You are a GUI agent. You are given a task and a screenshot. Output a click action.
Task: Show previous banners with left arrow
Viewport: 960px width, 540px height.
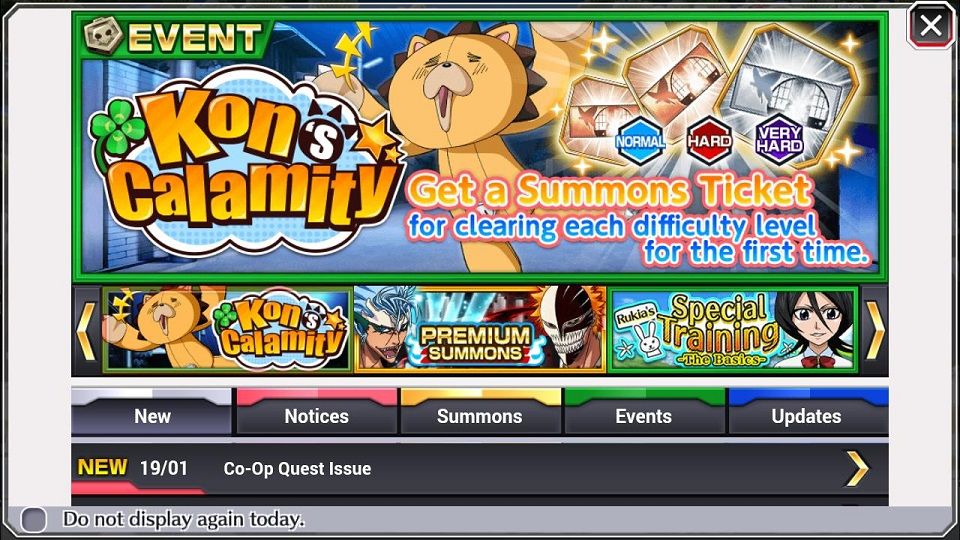(x=86, y=331)
